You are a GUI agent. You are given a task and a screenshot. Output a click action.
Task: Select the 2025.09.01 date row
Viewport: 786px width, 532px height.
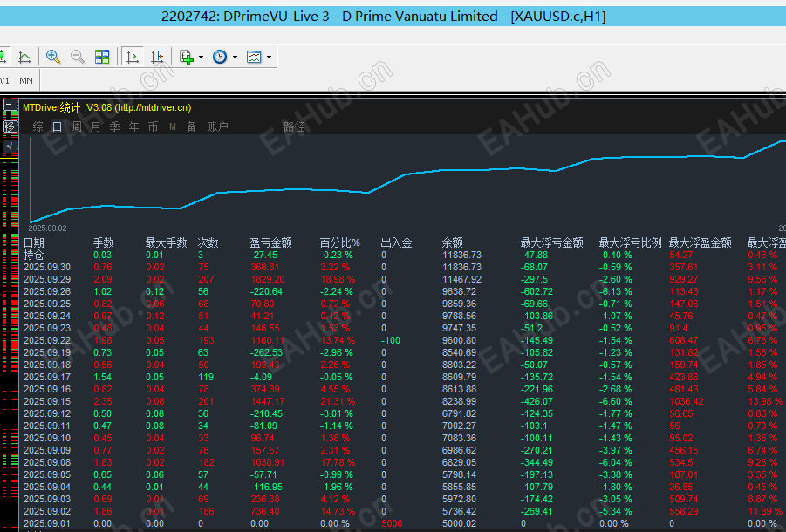coord(47,524)
